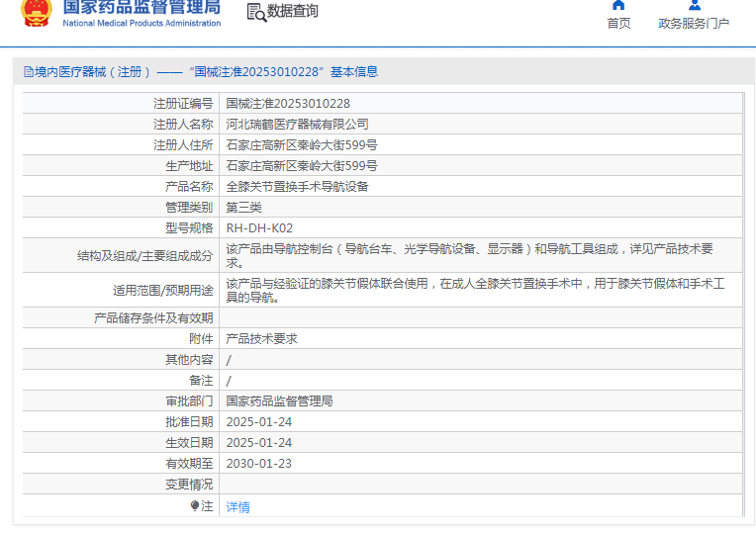Click the 数据查询 label
Viewport: 756px width, 533px height.
point(293,11)
